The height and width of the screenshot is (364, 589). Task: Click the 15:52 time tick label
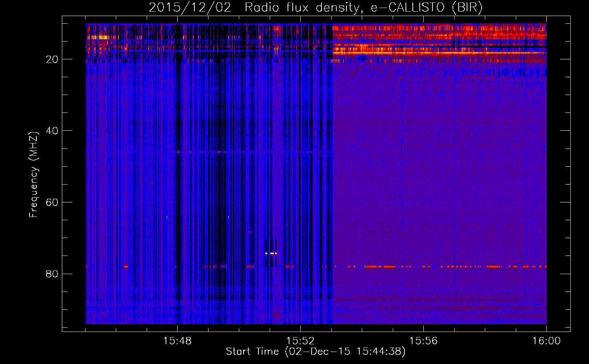[x=300, y=341]
